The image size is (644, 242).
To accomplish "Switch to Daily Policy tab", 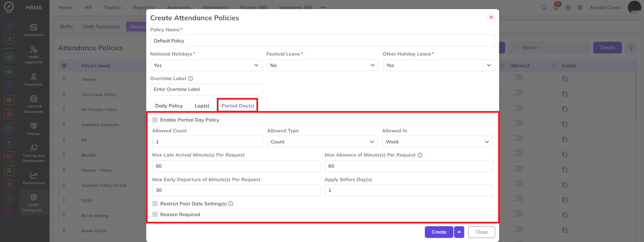I will pyautogui.click(x=169, y=106).
